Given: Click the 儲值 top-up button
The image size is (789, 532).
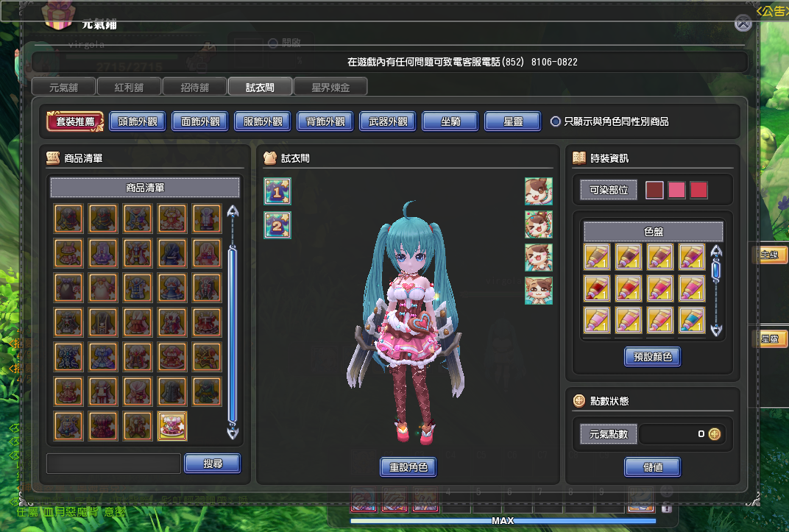Looking at the screenshot, I should (653, 467).
